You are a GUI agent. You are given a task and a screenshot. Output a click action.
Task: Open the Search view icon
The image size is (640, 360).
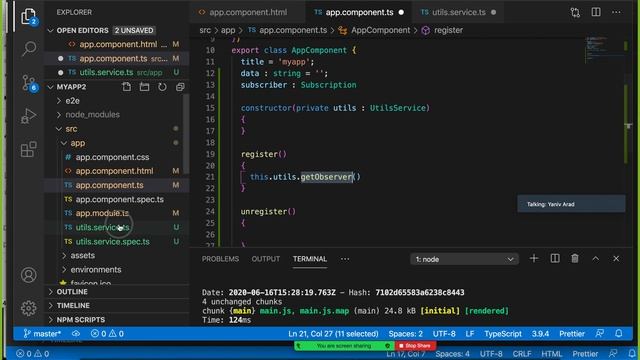click(29, 49)
